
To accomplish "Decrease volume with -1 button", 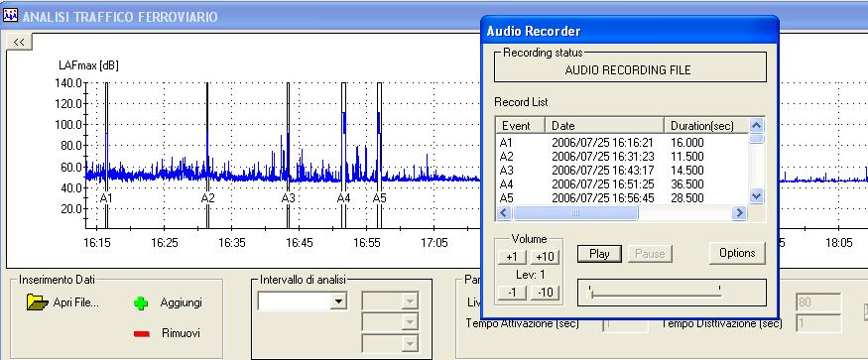I will 512,292.
